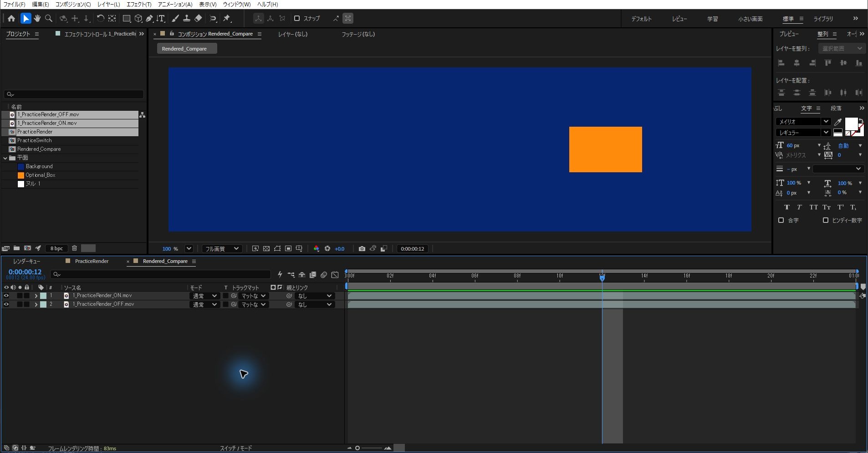Select the Zoom magnifier tool
Image resolution: width=868 pixels, height=453 pixels.
tap(49, 19)
